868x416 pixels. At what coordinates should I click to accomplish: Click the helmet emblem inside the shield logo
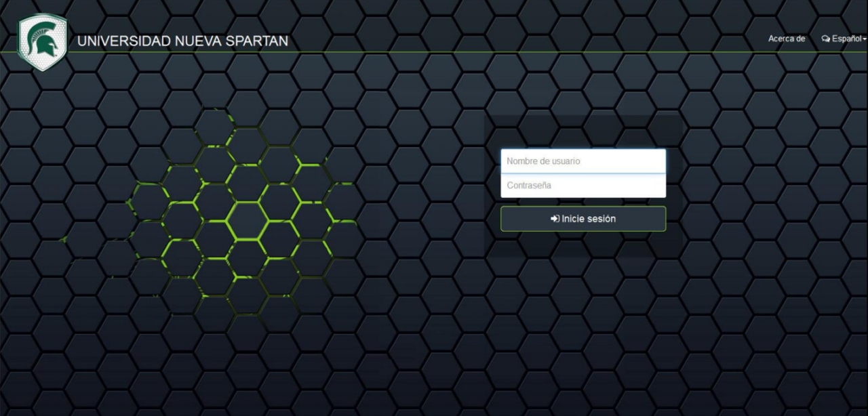(42, 42)
